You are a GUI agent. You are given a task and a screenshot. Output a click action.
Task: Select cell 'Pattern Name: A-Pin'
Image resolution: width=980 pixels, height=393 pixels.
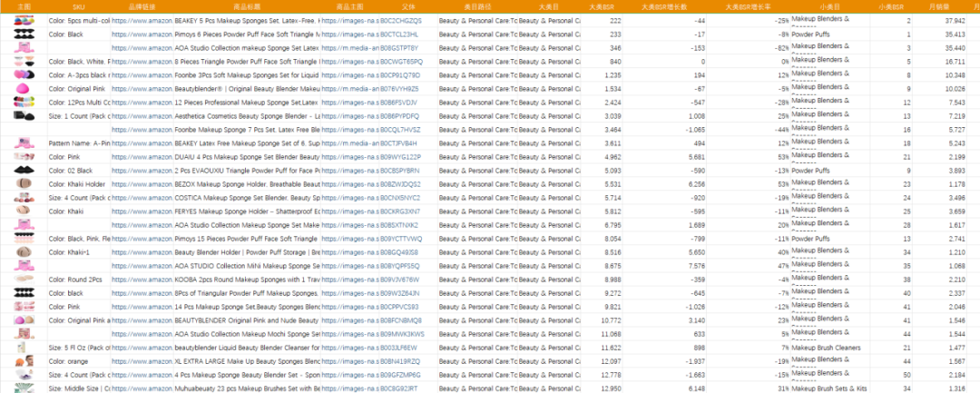tap(79, 143)
